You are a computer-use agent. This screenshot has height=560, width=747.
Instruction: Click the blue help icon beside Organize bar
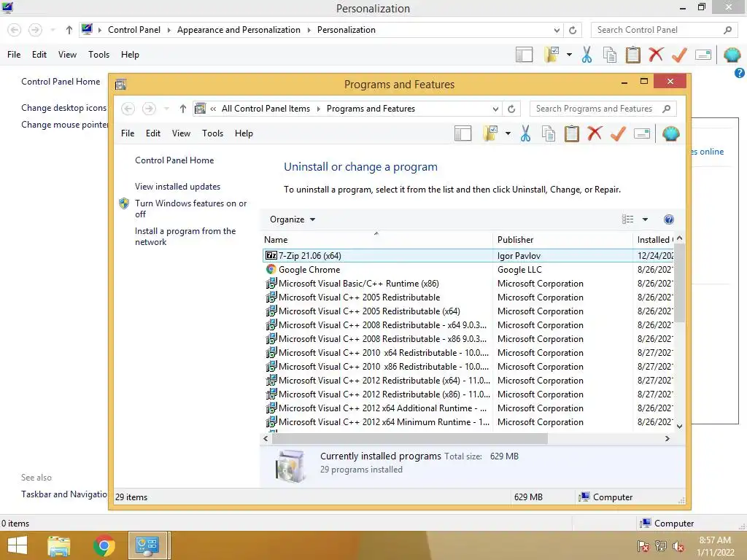[x=669, y=219]
